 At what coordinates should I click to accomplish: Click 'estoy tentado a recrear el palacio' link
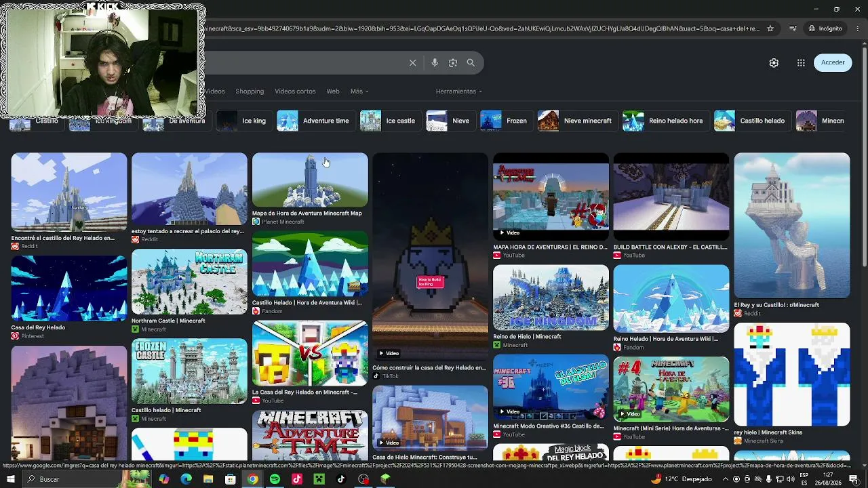point(188,231)
